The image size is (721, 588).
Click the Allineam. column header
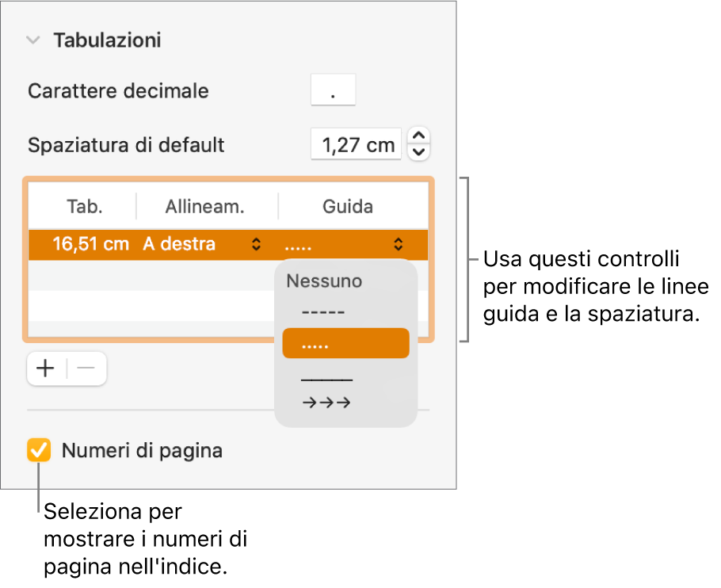[204, 207]
